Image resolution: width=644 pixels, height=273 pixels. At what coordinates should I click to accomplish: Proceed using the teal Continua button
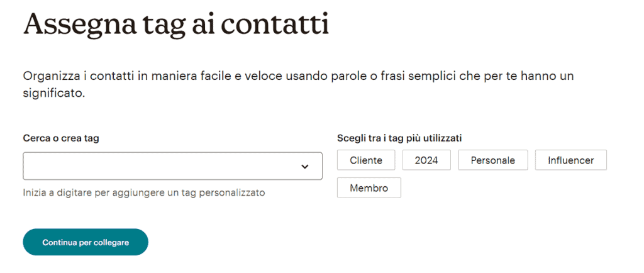[x=86, y=242]
